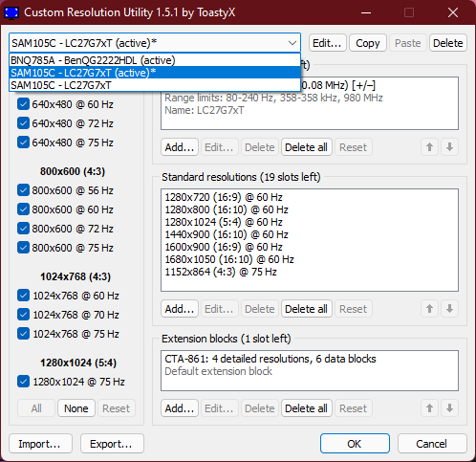
Task: Delete all detailed resolutions
Action: point(306,147)
